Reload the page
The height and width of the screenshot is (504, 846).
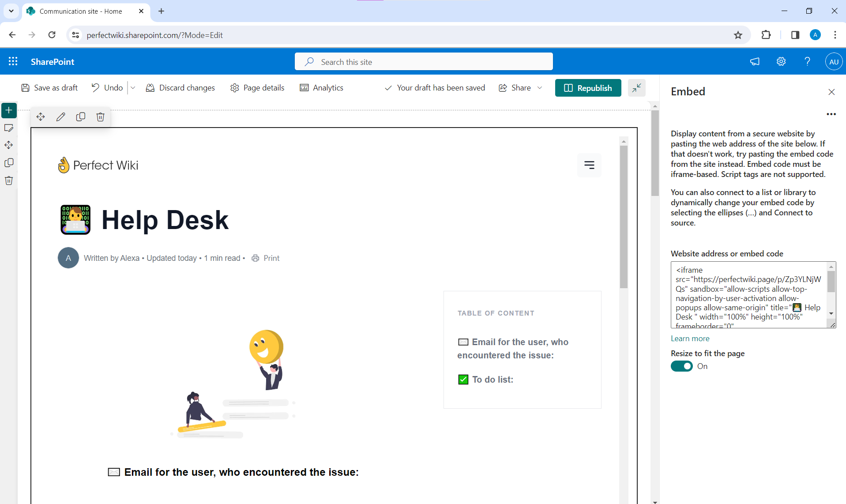point(52,35)
